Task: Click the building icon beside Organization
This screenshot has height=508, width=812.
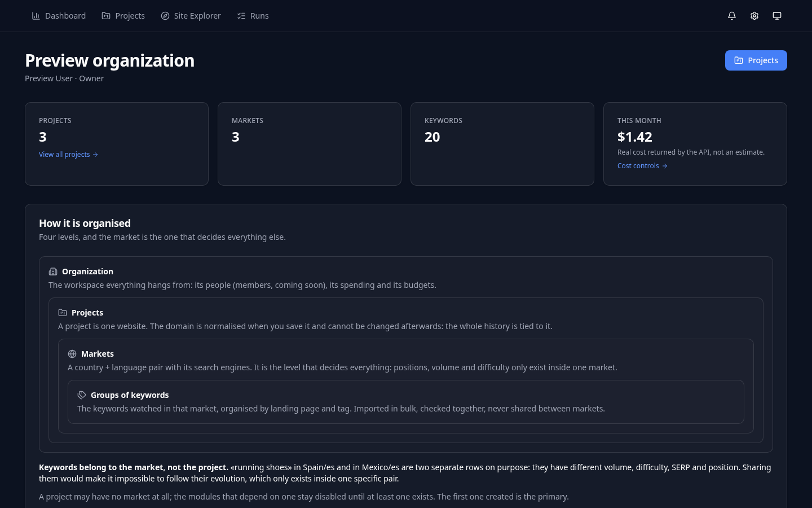Action: tap(53, 271)
